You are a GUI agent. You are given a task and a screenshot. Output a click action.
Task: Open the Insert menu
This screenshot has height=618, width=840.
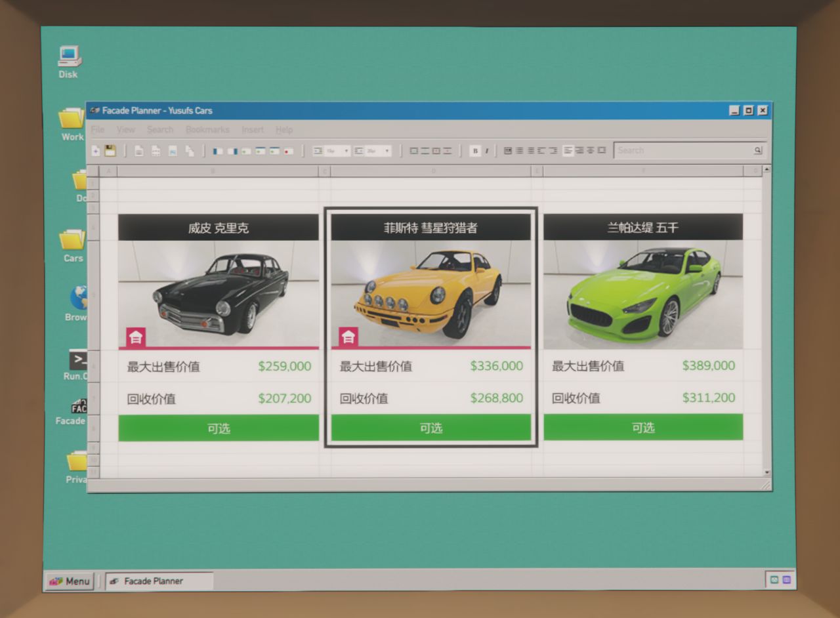pos(253,130)
